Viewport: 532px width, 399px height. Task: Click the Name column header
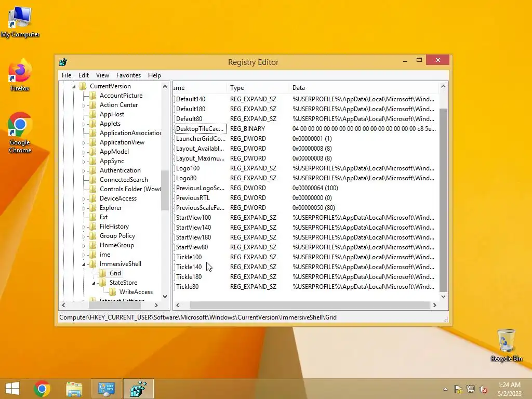pos(200,87)
